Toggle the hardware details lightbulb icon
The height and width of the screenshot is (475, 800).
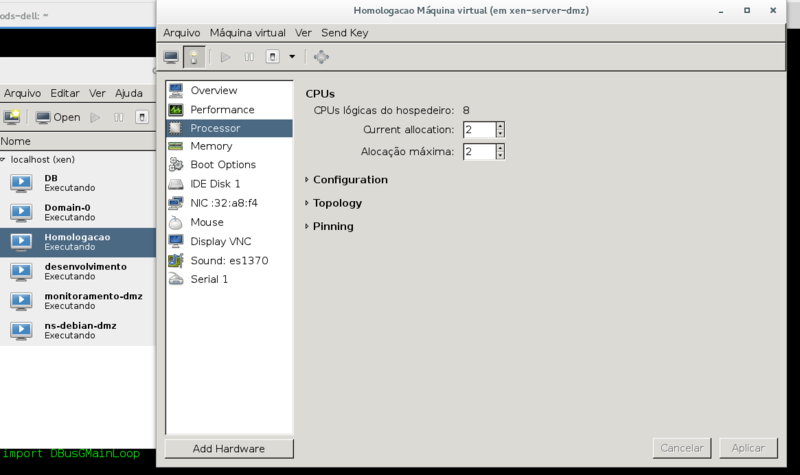coord(194,57)
